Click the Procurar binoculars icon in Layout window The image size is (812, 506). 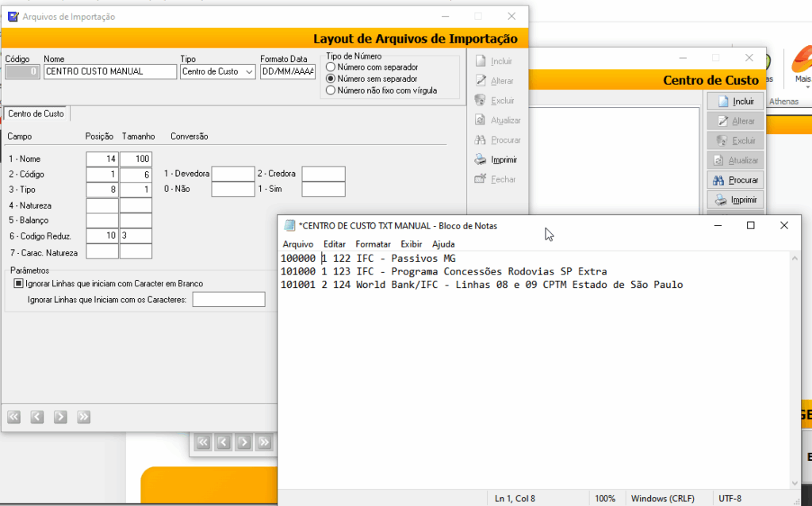point(481,140)
